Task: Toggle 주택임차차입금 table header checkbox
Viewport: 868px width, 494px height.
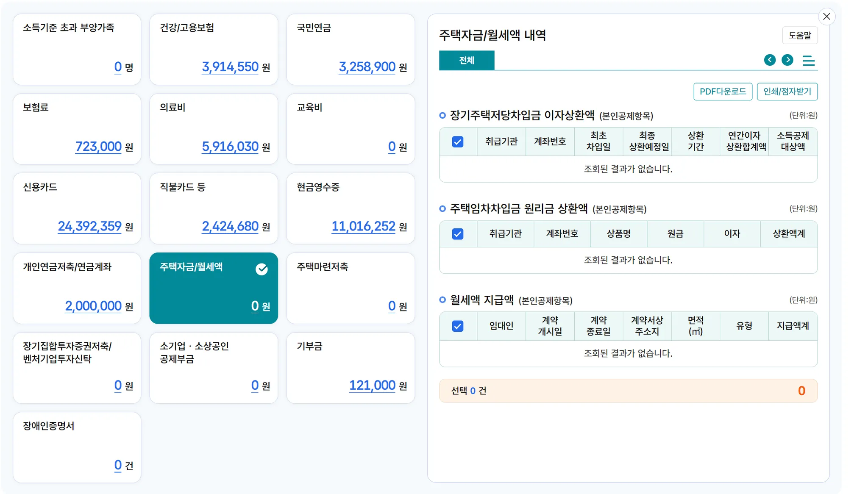Action: (x=458, y=234)
